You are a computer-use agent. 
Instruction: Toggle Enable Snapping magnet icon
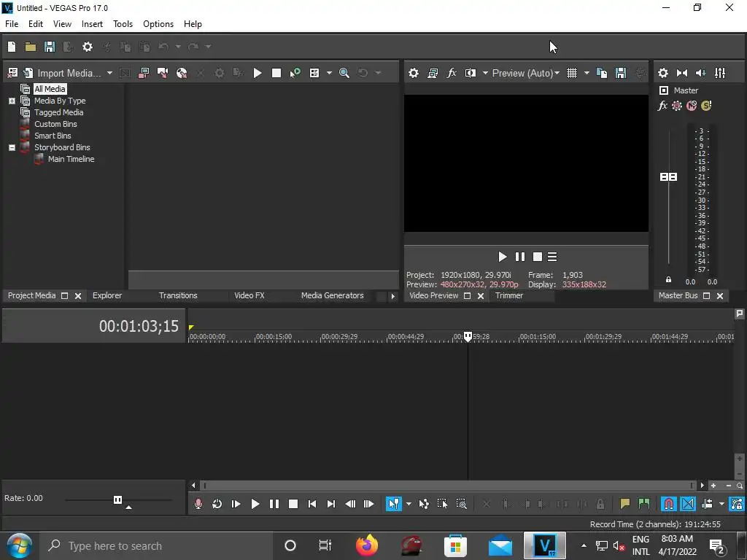coord(669,504)
